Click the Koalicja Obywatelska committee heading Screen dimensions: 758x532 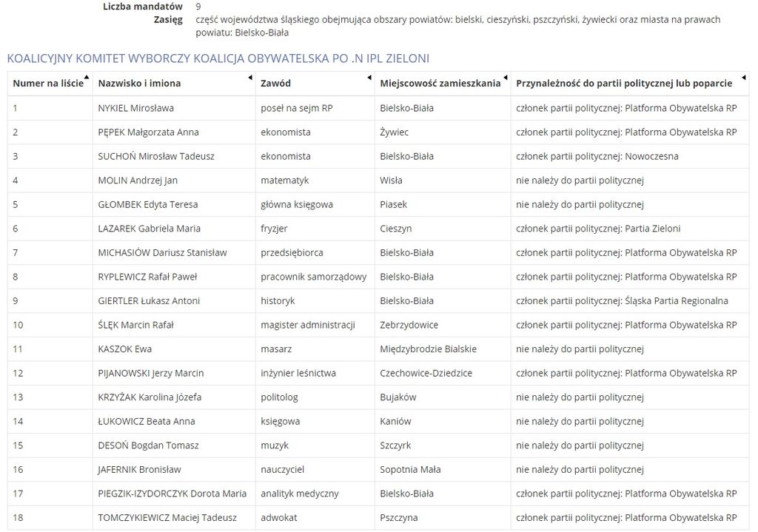point(218,58)
